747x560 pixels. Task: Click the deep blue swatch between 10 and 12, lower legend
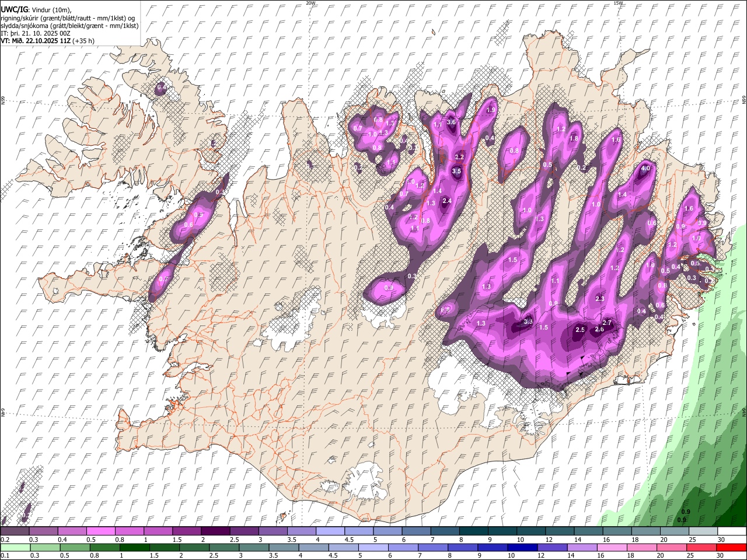pos(522,548)
